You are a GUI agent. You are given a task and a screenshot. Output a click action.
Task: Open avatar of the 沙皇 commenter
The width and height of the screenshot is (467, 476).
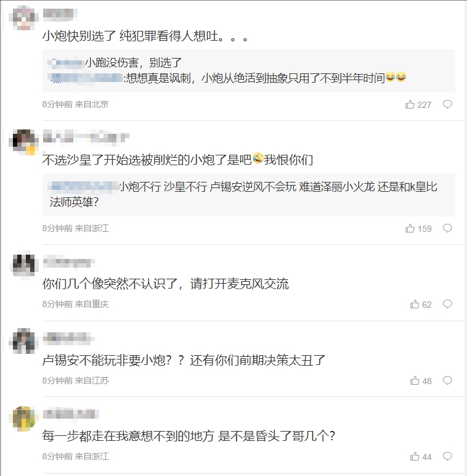tap(23, 142)
